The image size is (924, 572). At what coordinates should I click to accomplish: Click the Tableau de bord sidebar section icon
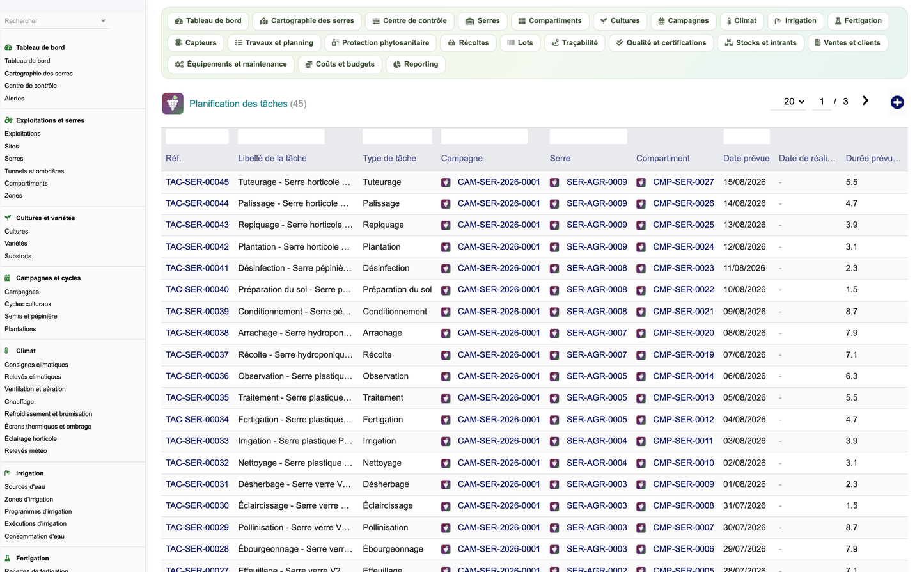click(8, 47)
